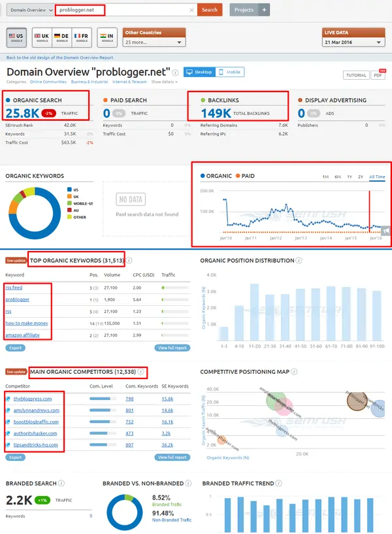Open external link icon for boostblogtraffic.com
Screen dimensions: 392x534
pos(8,422)
